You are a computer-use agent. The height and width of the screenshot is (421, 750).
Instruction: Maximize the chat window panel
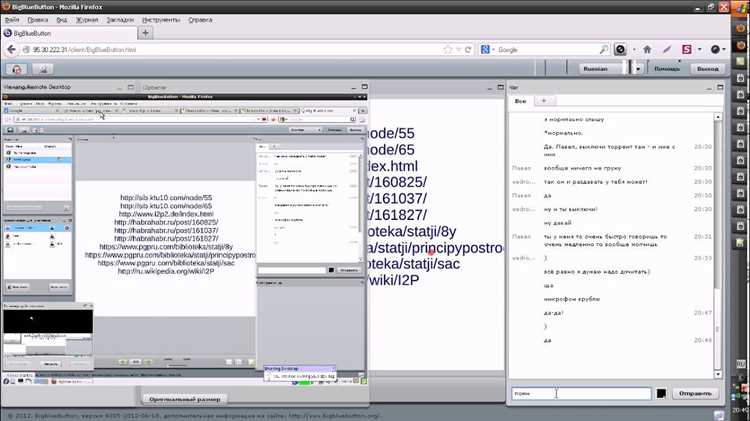click(720, 87)
